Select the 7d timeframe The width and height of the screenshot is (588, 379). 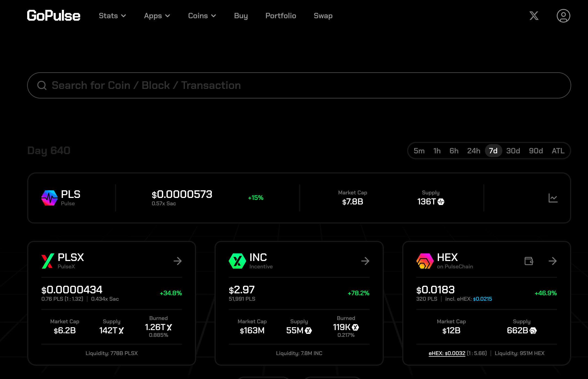[x=493, y=151]
